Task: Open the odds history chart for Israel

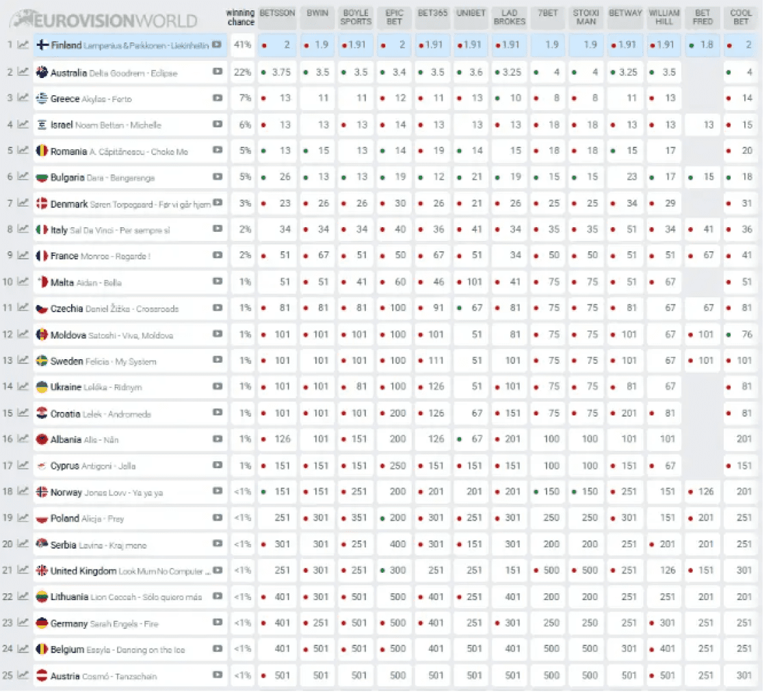Action: click(23, 125)
